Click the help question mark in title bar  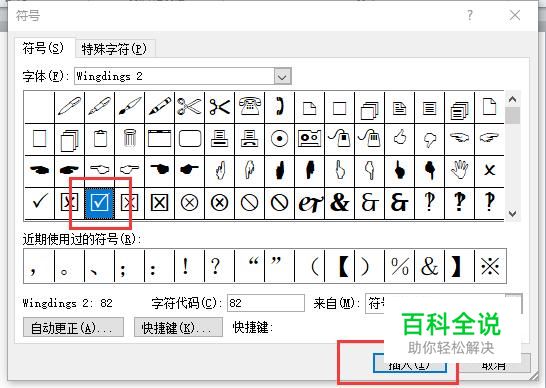[470, 15]
